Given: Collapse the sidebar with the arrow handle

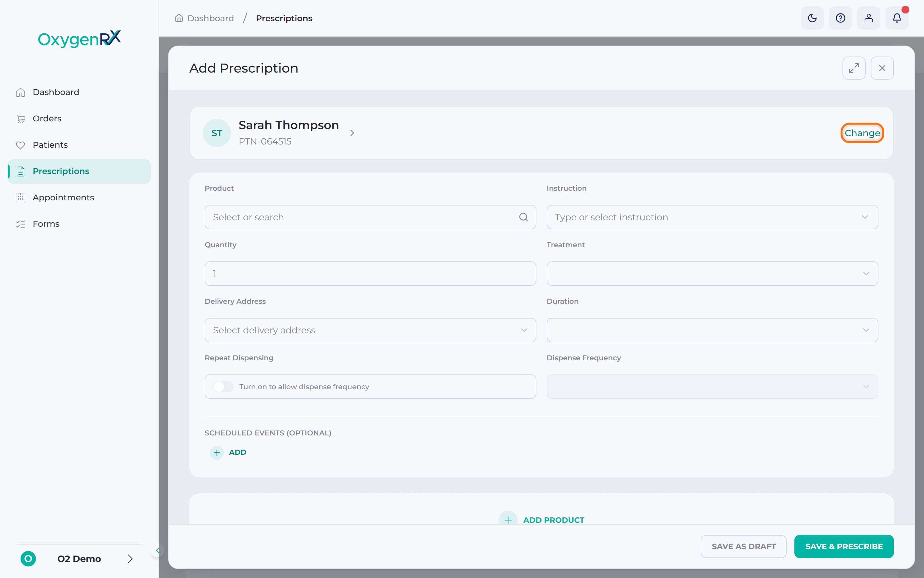Looking at the screenshot, I should 157,550.
